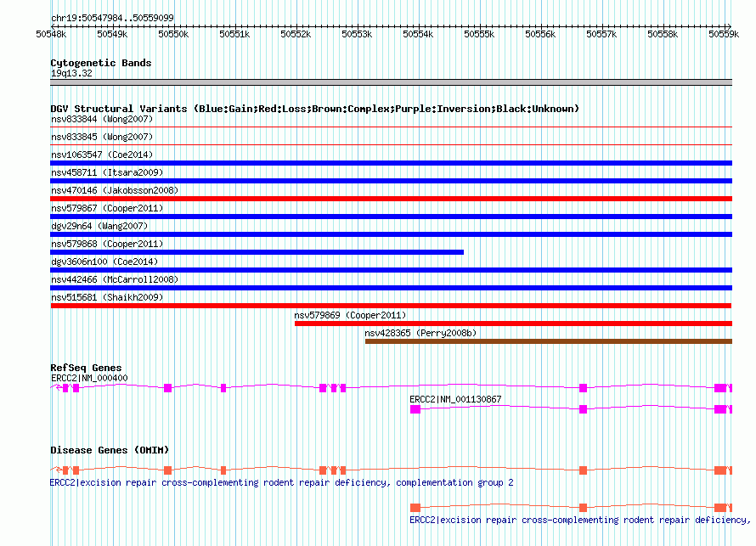Open variant nsv428365 (Perry2008b) label
Image resolution: width=756 pixels, height=546 pixels.
coord(420,333)
